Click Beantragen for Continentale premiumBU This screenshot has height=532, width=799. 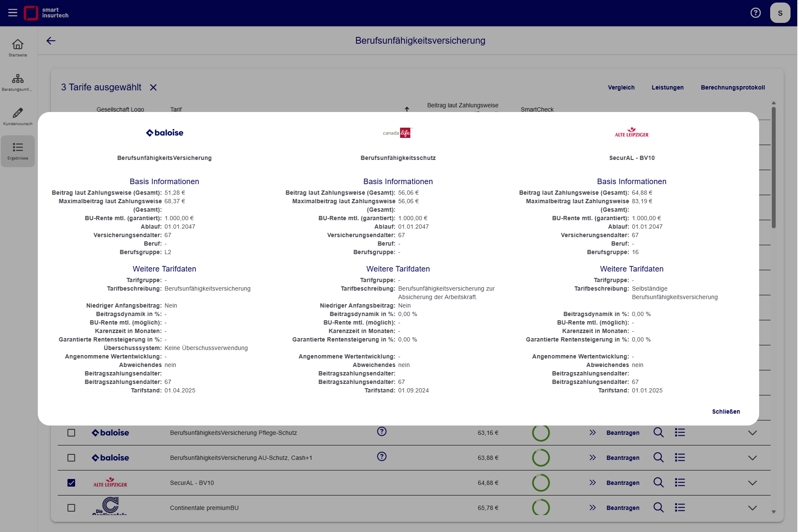623,508
